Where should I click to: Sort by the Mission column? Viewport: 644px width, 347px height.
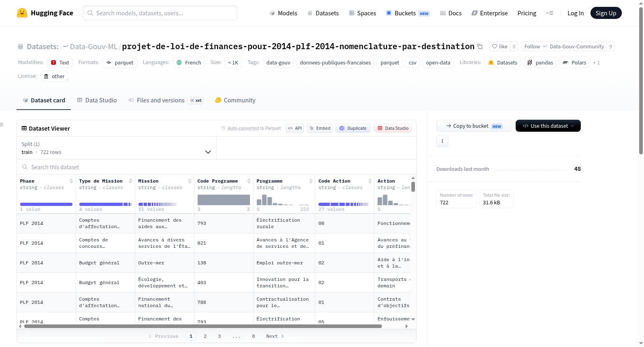(x=190, y=181)
